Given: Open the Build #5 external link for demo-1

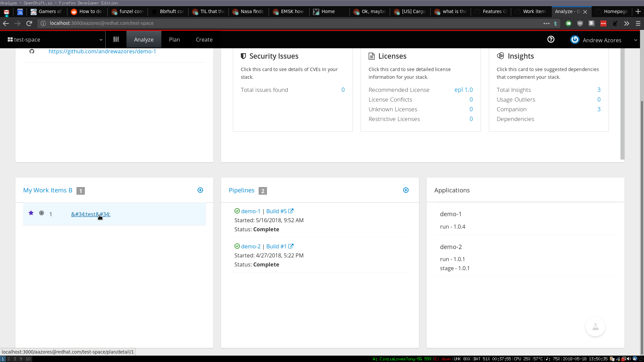Looking at the screenshot, I should (290, 211).
